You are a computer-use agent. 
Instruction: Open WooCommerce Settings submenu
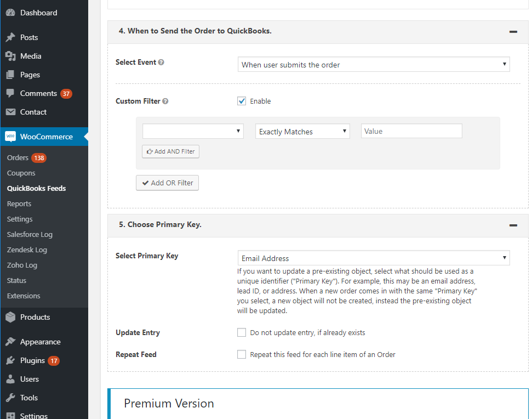[20, 219]
